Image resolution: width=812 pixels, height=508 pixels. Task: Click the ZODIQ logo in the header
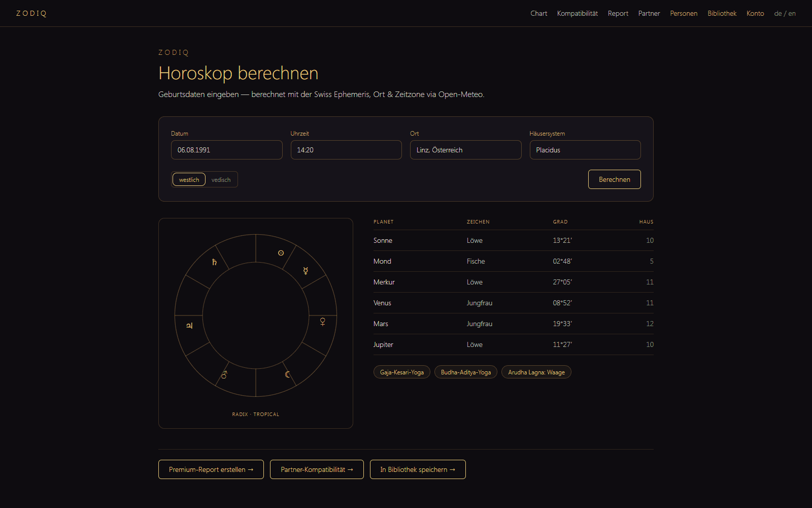[x=31, y=13]
